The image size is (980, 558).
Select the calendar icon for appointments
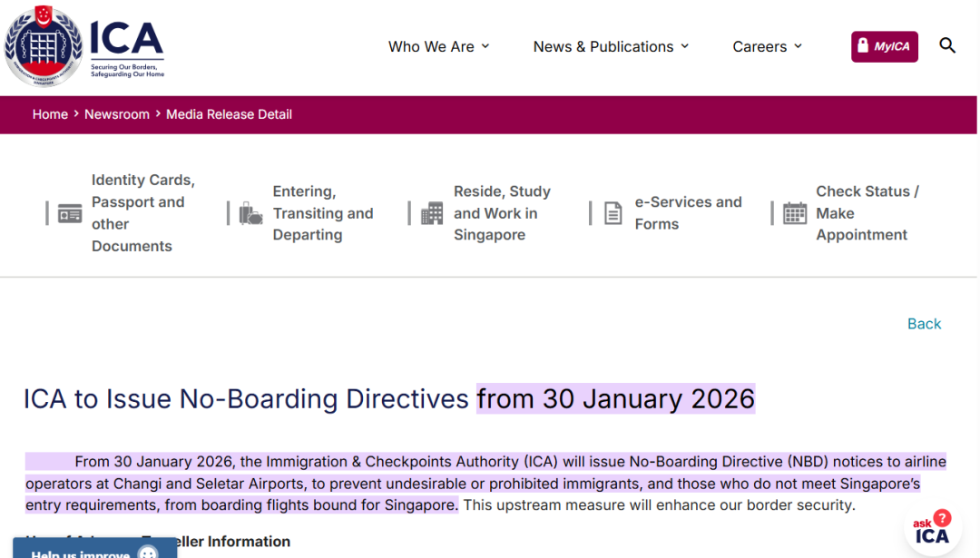click(x=795, y=214)
